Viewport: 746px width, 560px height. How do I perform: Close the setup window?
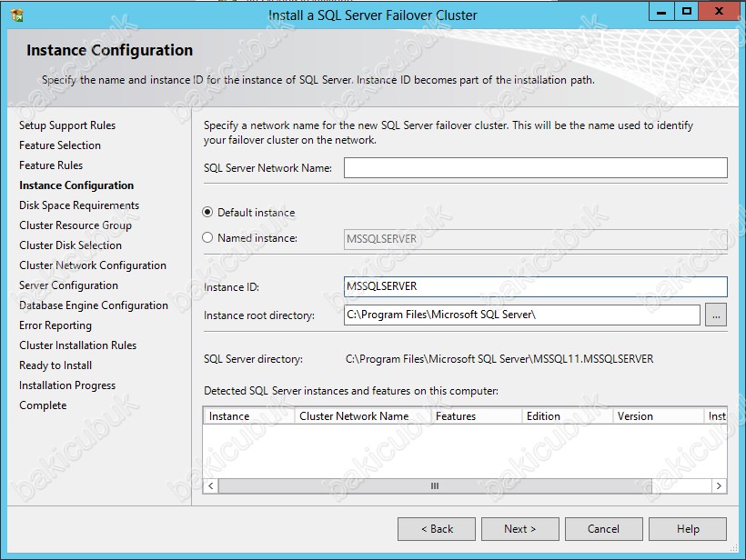pos(719,12)
